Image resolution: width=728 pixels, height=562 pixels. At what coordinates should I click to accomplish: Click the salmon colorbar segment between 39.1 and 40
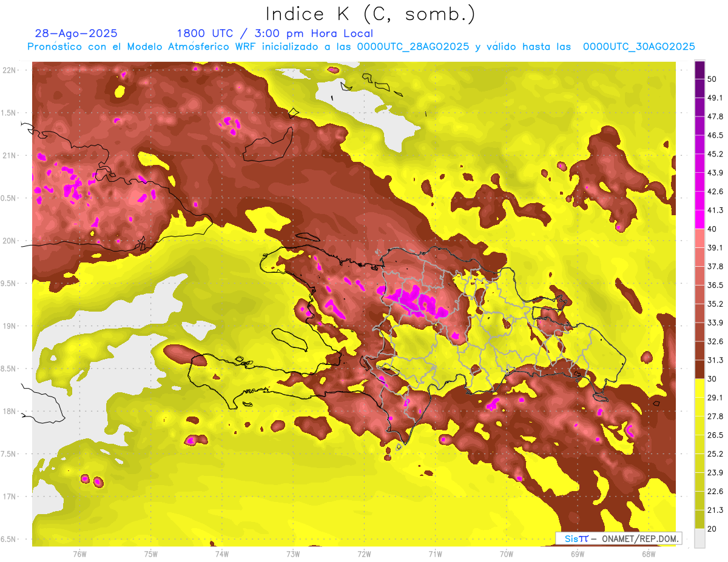[x=700, y=238]
